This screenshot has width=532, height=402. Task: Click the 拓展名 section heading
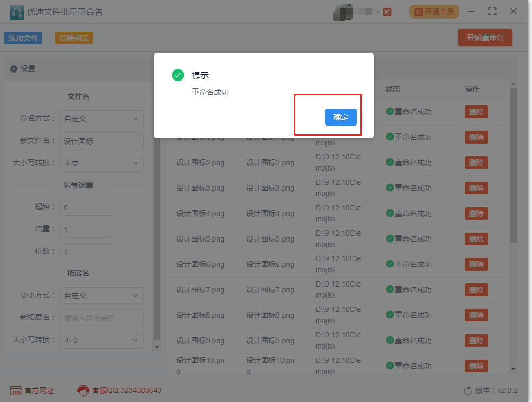click(x=78, y=273)
